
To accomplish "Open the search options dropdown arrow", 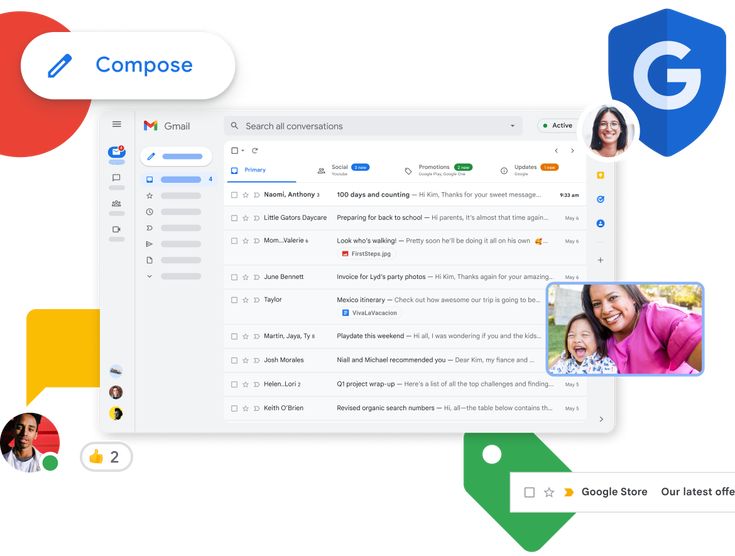I will (512, 126).
